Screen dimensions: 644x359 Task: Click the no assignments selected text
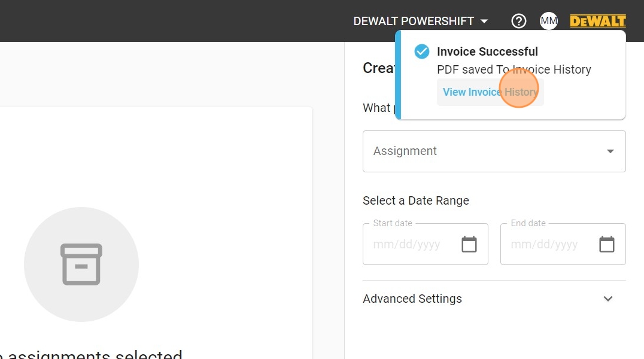pos(91,355)
